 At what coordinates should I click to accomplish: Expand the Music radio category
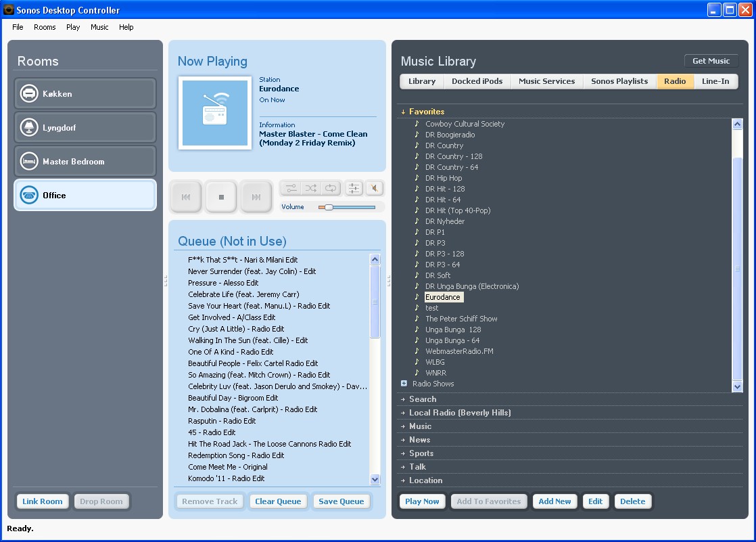click(403, 426)
